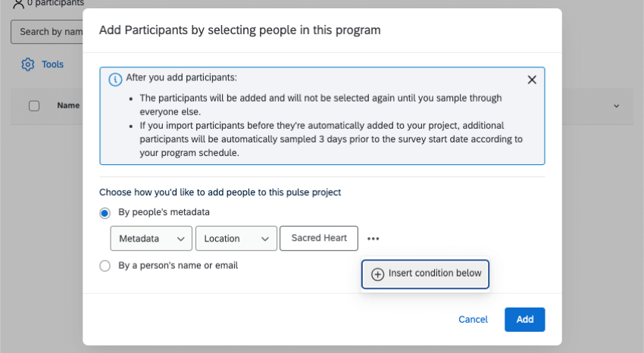Click the "0 participants" count label
The height and width of the screenshot is (353, 644).
click(x=57, y=4)
